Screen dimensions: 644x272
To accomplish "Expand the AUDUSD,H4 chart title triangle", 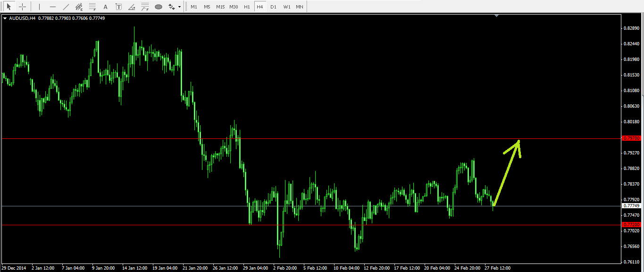I will tap(5, 18).
